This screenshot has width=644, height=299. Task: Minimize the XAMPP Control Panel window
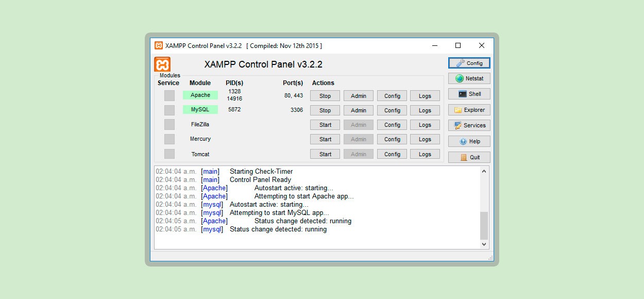(435, 45)
